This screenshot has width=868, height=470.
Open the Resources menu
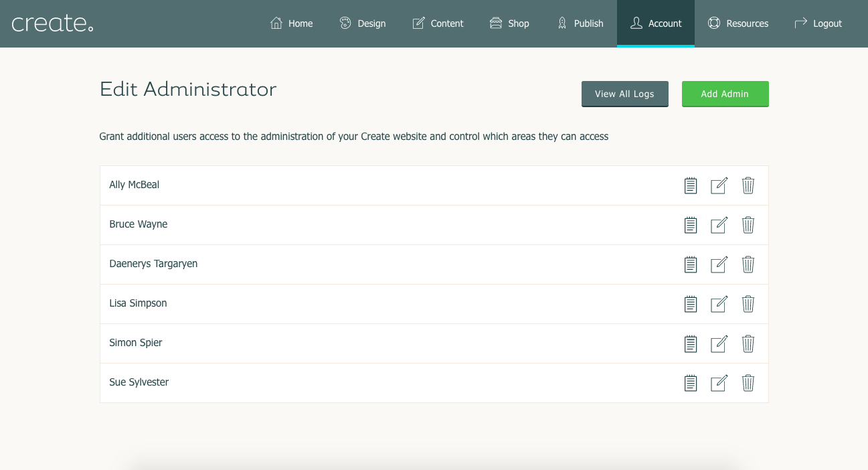[738, 23]
